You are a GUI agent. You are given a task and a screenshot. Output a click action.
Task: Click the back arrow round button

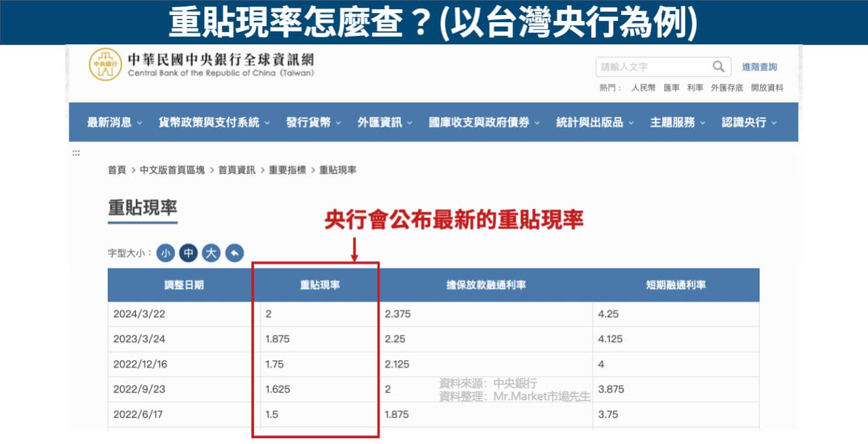(x=234, y=253)
